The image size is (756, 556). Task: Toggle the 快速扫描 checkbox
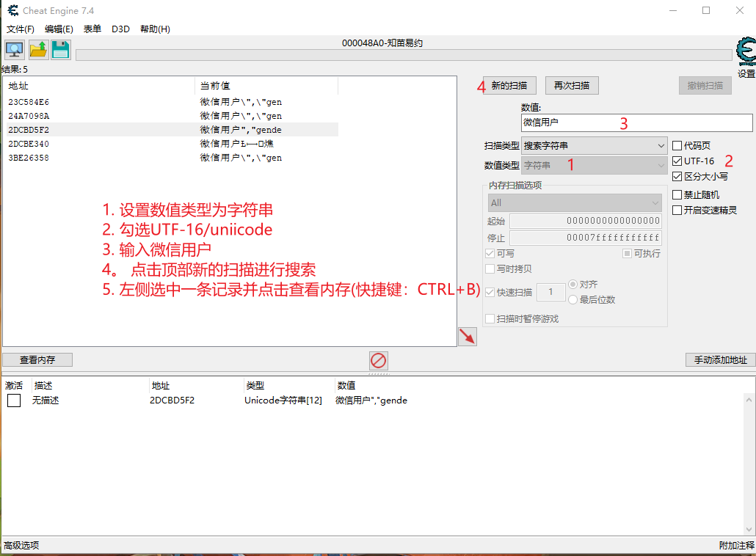point(490,292)
